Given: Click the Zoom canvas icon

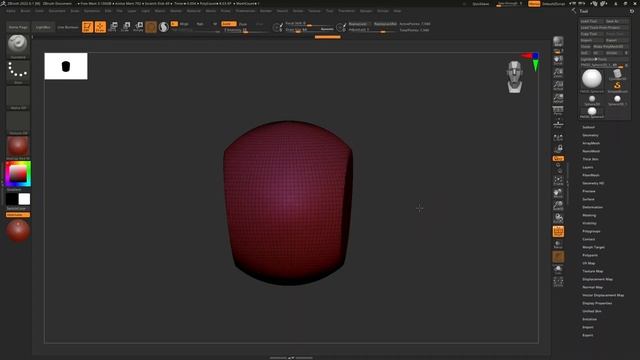Looking at the screenshot, I should click(x=558, y=73).
